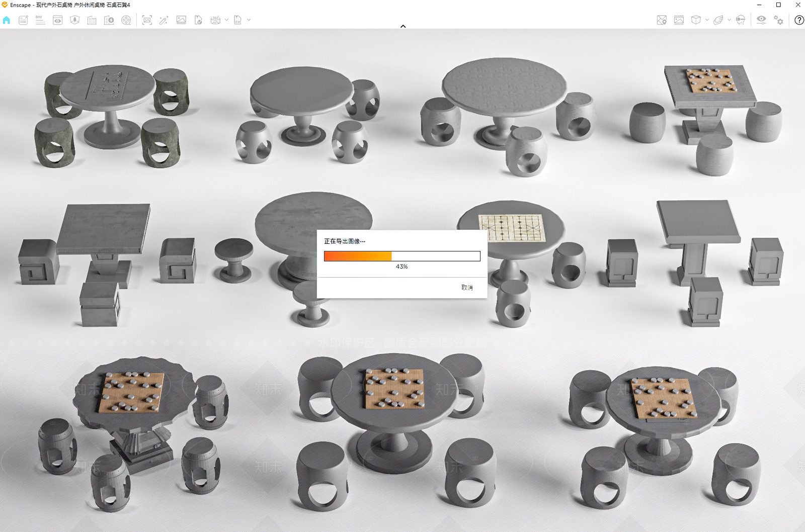Toggle the VR headset mode
This screenshot has height=532, width=805.
pyautogui.click(x=741, y=20)
